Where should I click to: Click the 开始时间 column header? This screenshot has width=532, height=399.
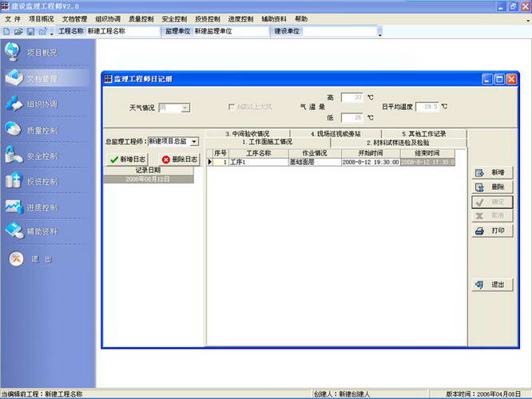tap(371, 153)
